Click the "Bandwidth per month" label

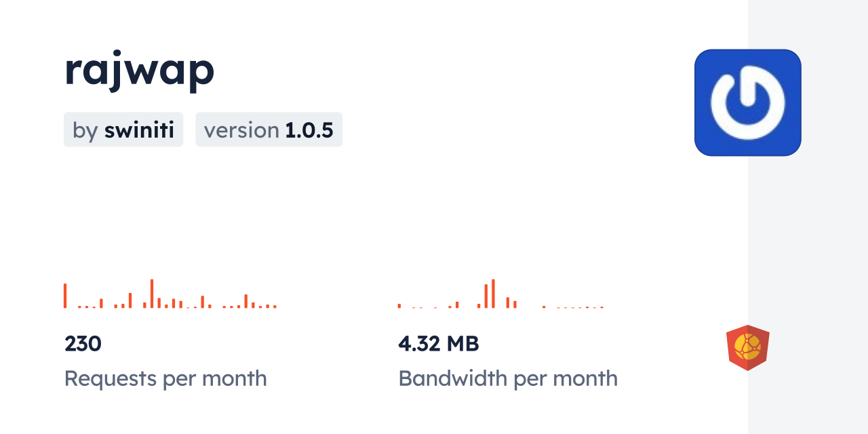(508, 378)
